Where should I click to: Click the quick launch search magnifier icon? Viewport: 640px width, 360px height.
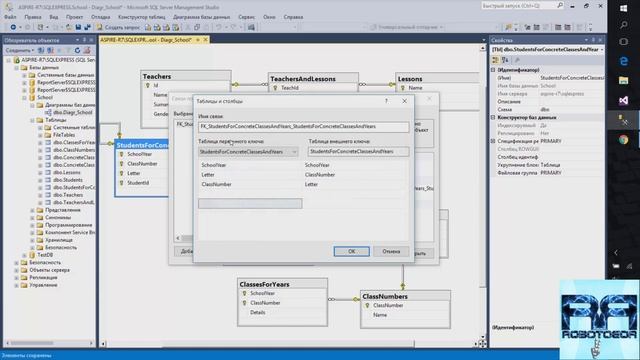coord(560,6)
